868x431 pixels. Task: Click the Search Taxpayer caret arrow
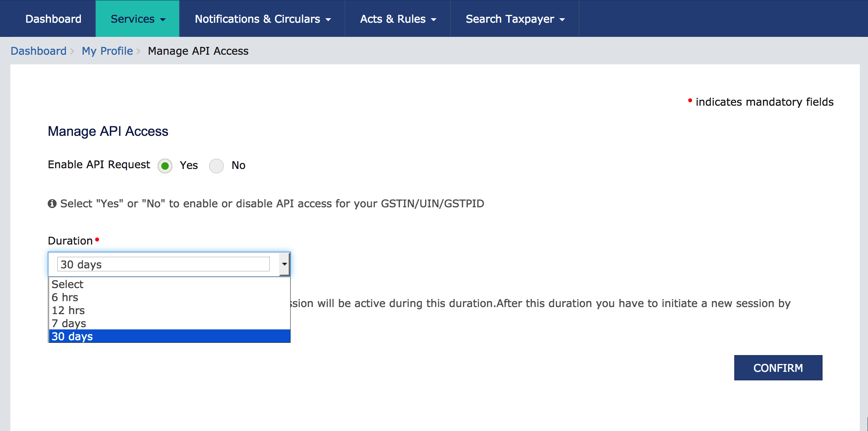click(x=562, y=20)
